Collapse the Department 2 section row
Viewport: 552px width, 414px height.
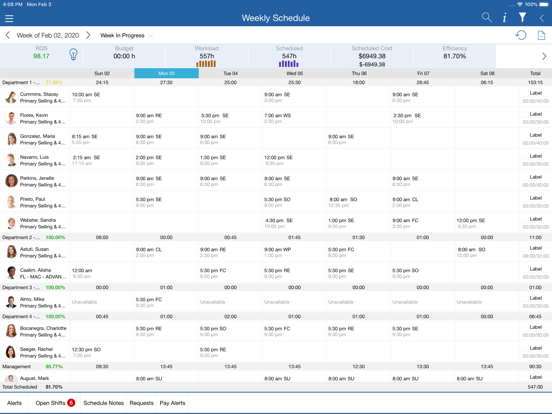point(276,237)
